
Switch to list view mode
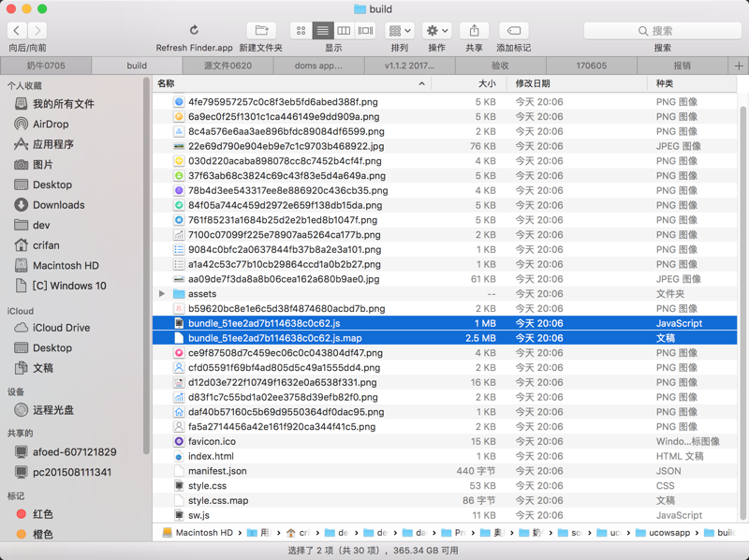point(322,31)
